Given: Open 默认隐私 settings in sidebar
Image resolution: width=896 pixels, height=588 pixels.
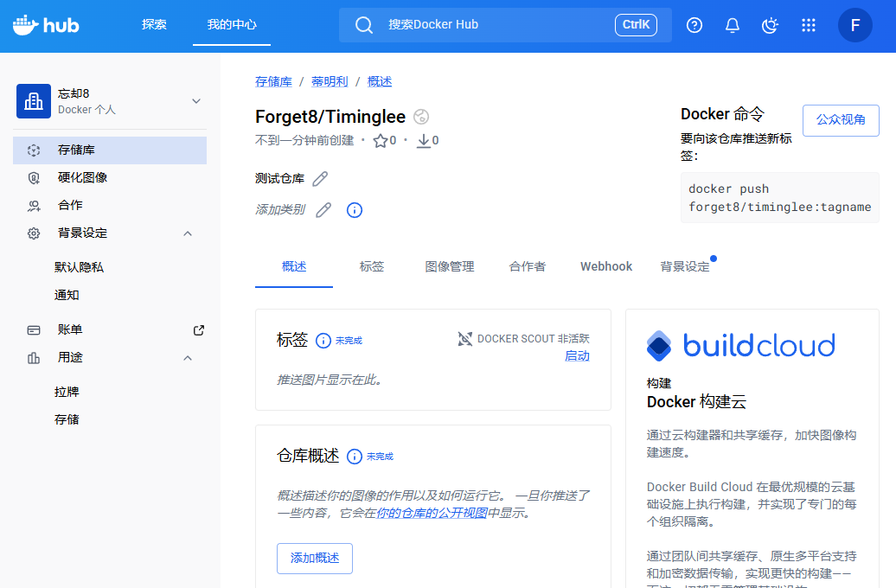Looking at the screenshot, I should point(79,267).
